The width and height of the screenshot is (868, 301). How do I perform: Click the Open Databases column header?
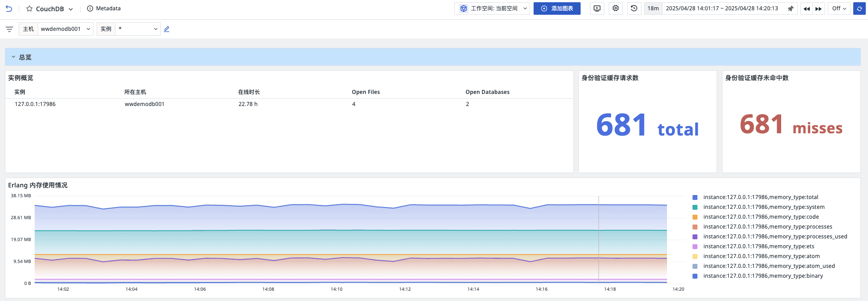[487, 92]
